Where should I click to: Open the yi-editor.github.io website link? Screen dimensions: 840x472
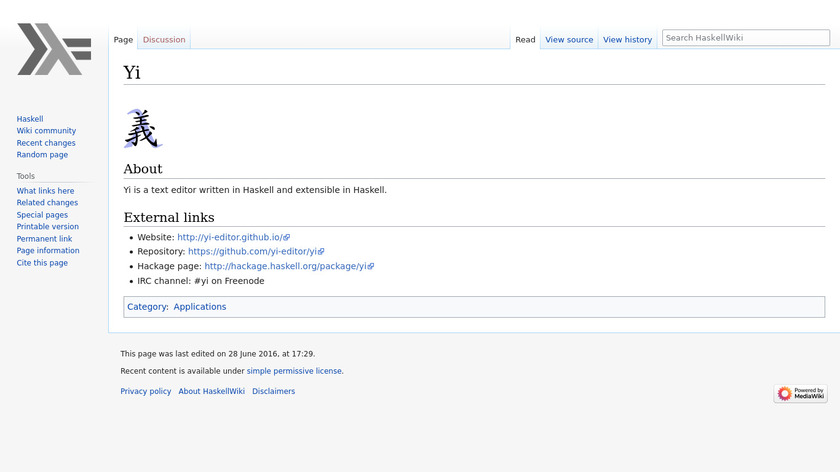[230, 237]
